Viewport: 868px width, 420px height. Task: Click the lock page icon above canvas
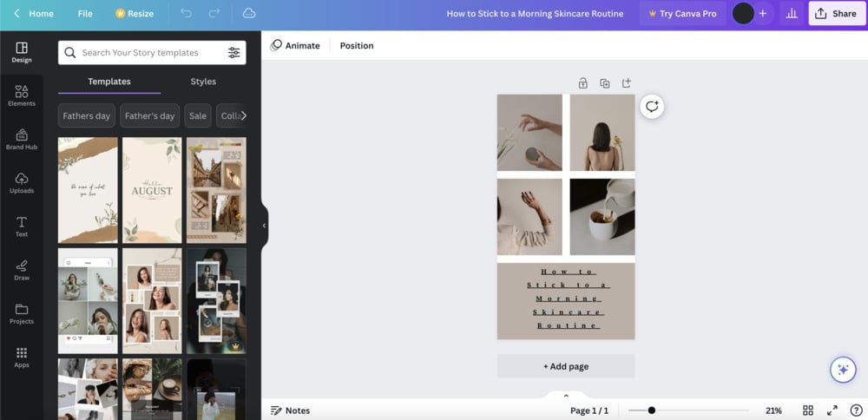(583, 83)
